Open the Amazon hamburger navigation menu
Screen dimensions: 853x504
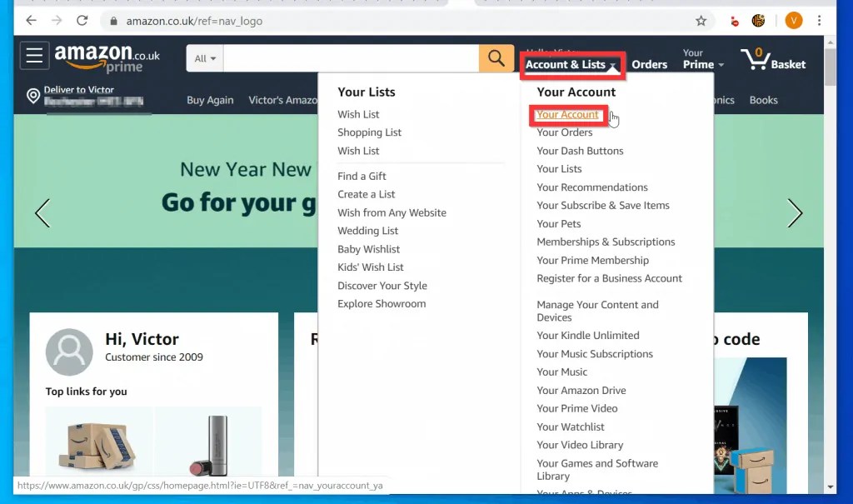[33, 56]
